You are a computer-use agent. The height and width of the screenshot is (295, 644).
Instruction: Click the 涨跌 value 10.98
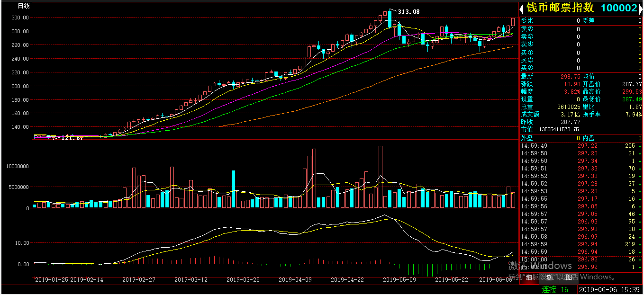pos(572,84)
